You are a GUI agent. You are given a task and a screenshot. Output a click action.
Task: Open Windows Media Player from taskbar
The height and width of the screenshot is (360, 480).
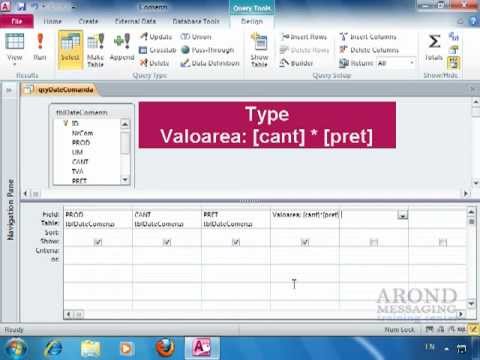(126, 348)
